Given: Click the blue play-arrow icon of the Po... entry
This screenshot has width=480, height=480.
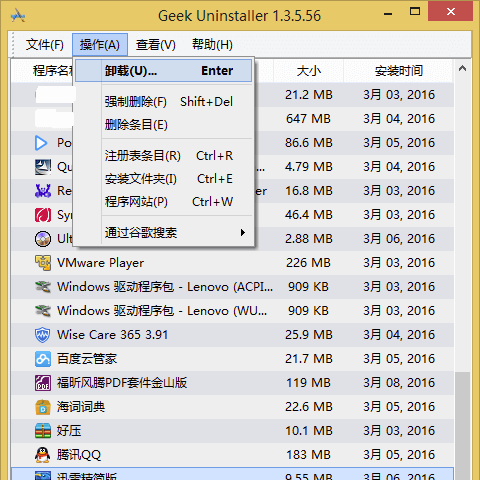Looking at the screenshot, I should click(x=41, y=143).
